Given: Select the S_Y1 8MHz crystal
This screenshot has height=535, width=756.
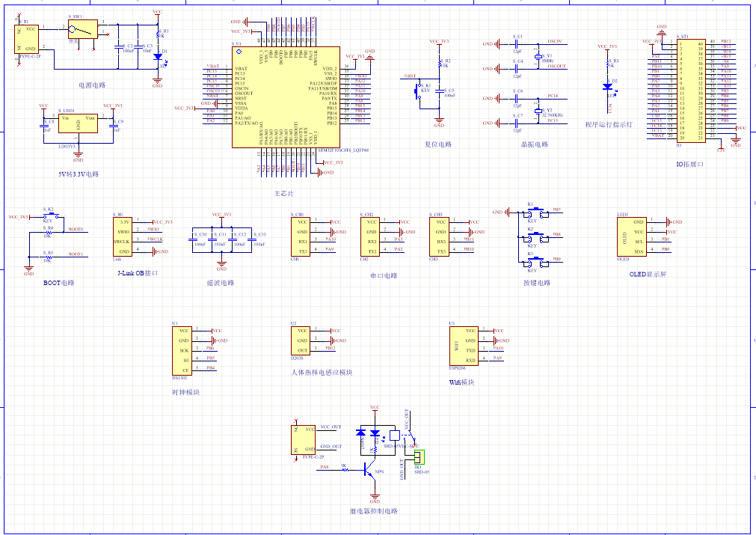Looking at the screenshot, I should click(x=538, y=56).
